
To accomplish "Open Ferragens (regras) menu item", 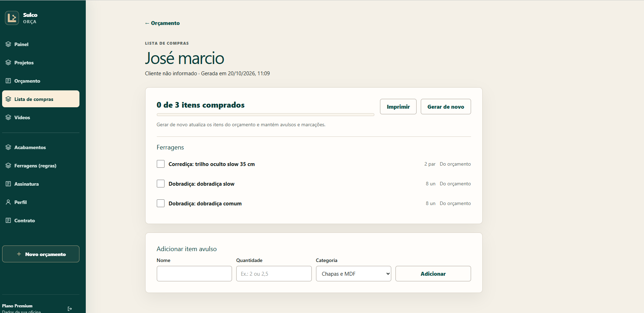I will point(41,166).
